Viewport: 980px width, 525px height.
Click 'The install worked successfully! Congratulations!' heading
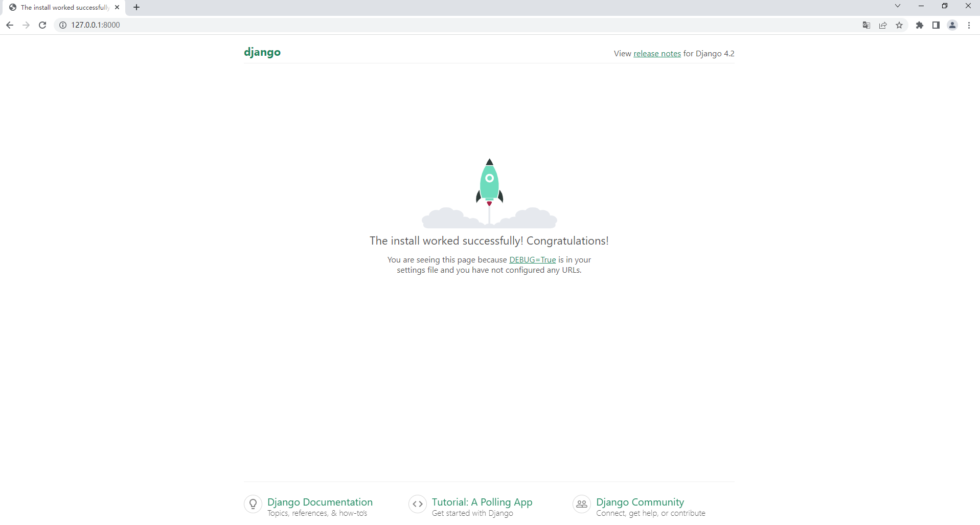(x=489, y=241)
